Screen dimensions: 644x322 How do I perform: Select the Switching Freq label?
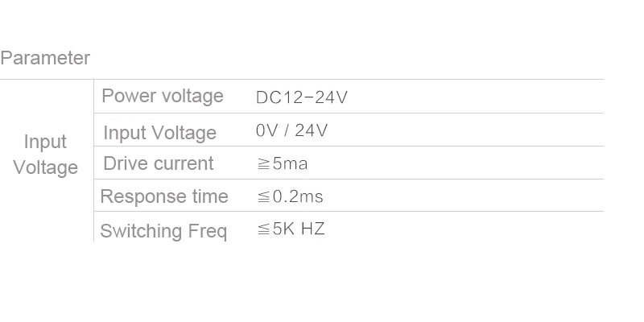[x=163, y=231]
